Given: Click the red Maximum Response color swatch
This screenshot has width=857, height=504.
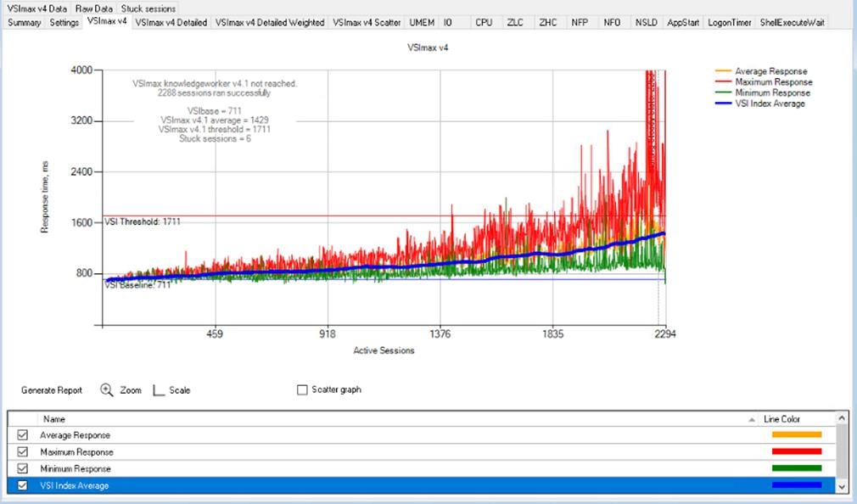Looking at the screenshot, I should pos(795,451).
